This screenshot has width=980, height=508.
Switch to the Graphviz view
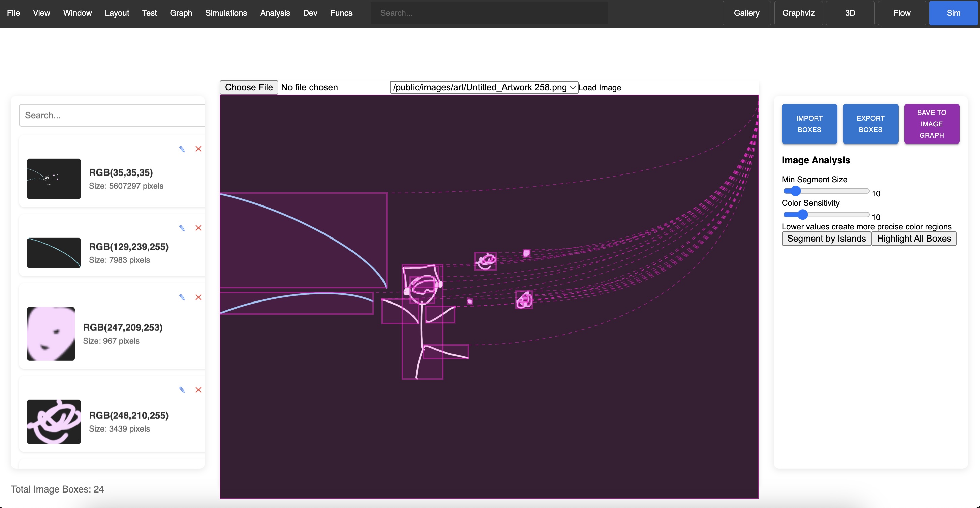tap(798, 13)
